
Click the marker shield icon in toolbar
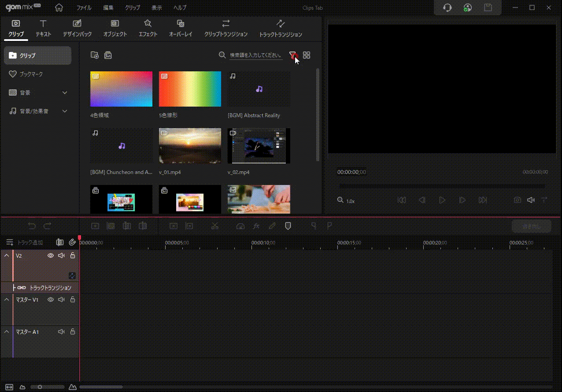click(x=288, y=226)
